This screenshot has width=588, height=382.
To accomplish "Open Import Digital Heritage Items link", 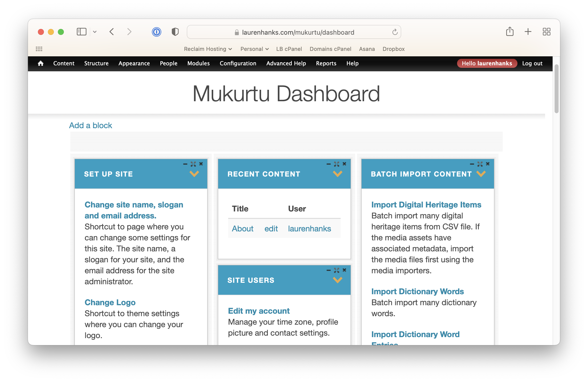I will pyautogui.click(x=426, y=205).
